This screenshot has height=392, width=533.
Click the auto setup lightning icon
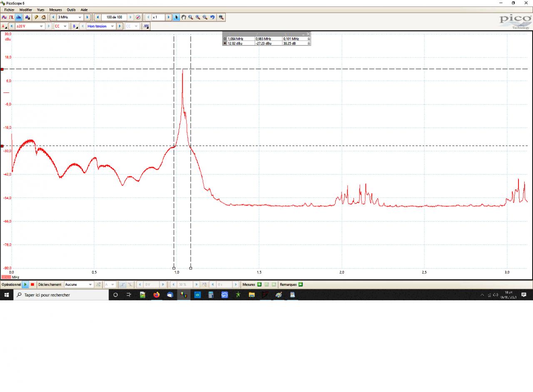click(36, 17)
